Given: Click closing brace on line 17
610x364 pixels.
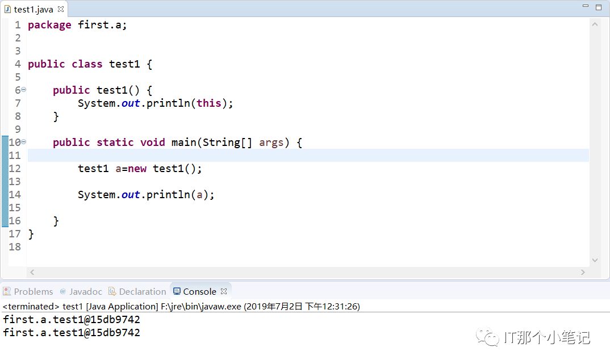Looking at the screenshot, I should (x=31, y=234).
